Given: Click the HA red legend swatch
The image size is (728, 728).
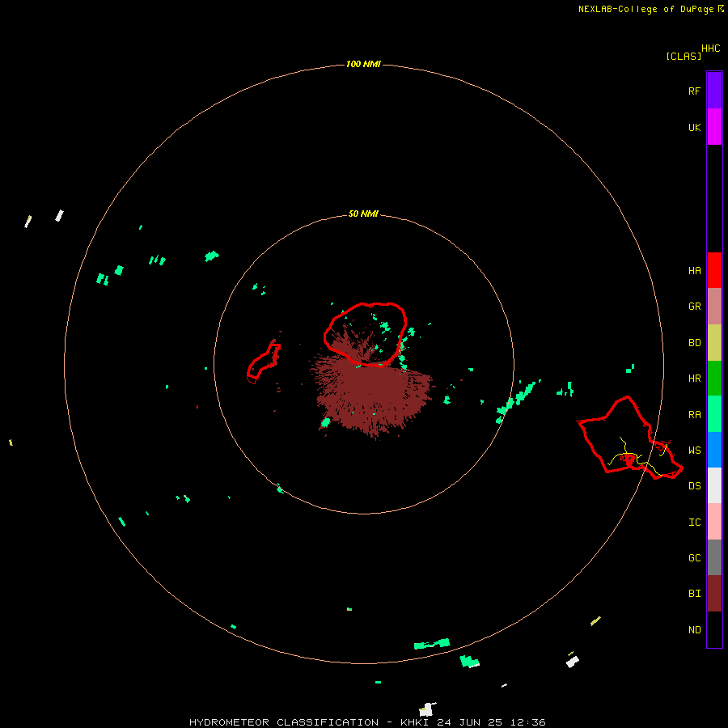Looking at the screenshot, I should pos(714,270).
